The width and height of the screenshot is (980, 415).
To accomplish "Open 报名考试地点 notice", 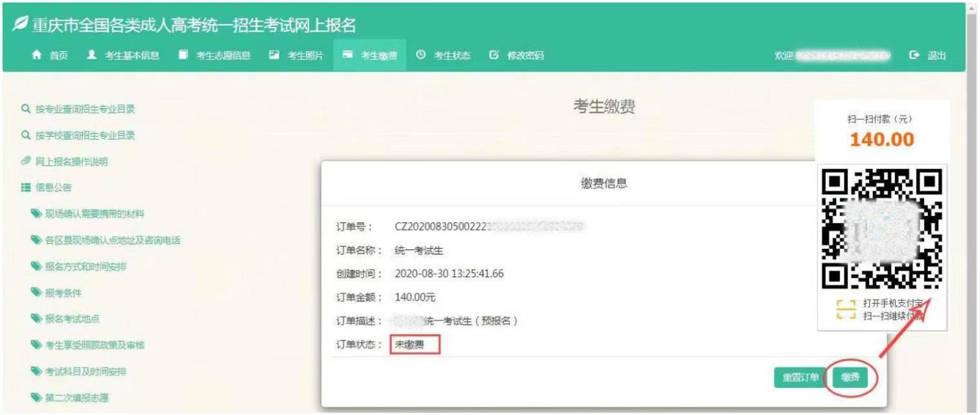I will pyautogui.click(x=72, y=319).
